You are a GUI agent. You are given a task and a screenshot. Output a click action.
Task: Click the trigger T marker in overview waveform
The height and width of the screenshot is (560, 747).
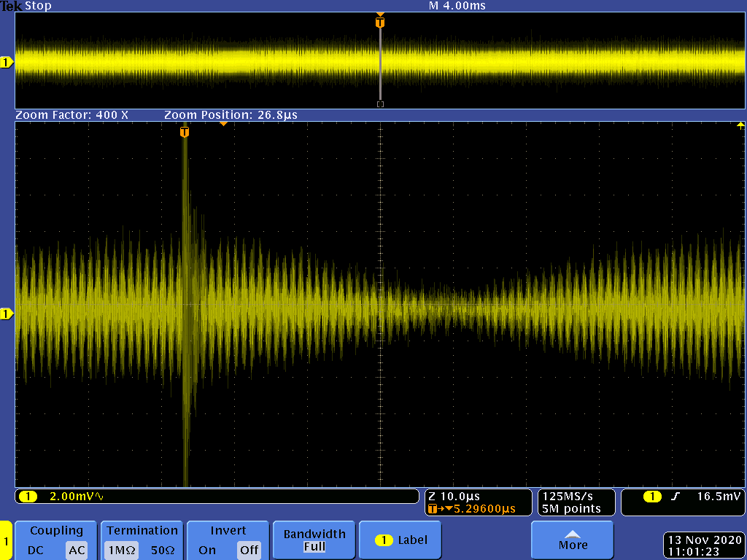click(x=379, y=23)
